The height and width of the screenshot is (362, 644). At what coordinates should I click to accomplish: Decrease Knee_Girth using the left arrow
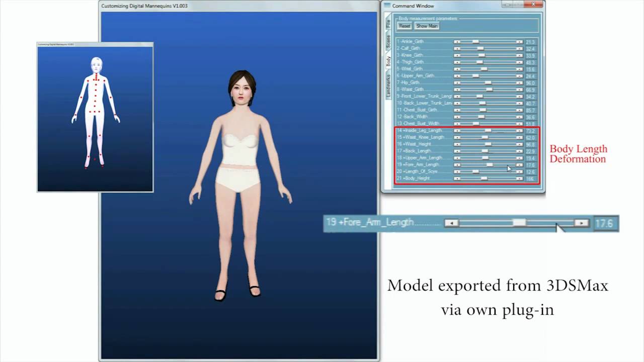point(457,55)
